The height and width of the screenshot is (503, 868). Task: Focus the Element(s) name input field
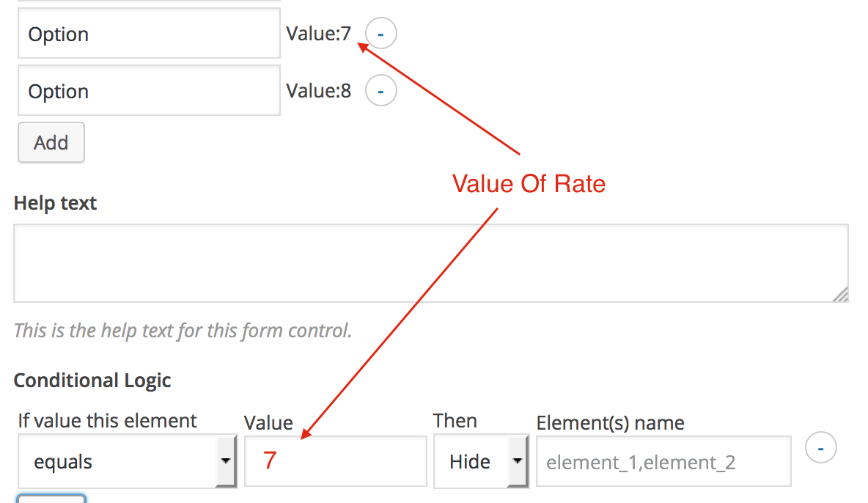[x=663, y=462]
